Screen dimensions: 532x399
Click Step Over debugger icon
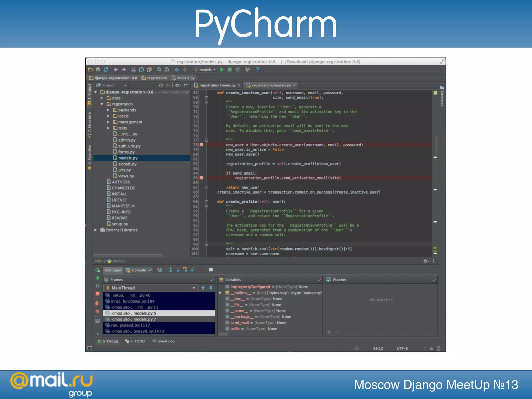[x=170, y=270]
